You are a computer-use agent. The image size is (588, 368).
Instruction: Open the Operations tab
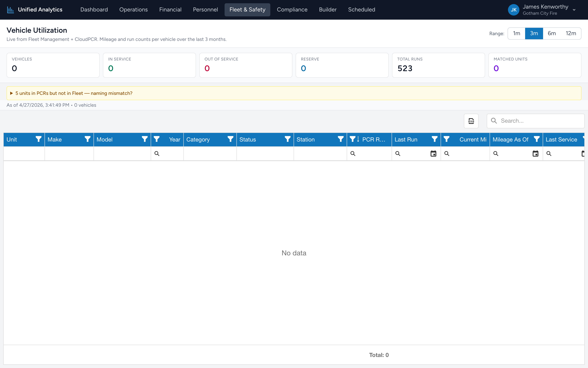point(133,10)
